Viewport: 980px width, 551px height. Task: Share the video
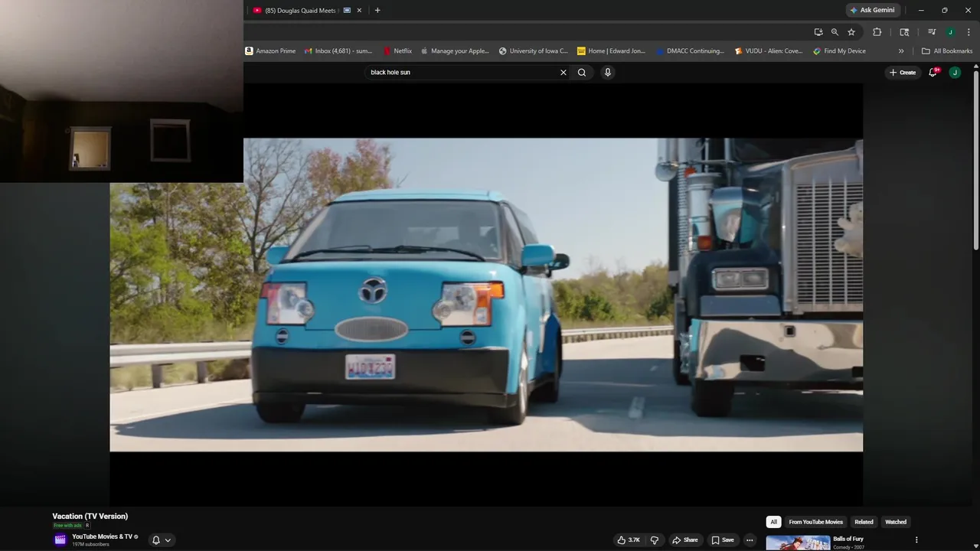(685, 540)
